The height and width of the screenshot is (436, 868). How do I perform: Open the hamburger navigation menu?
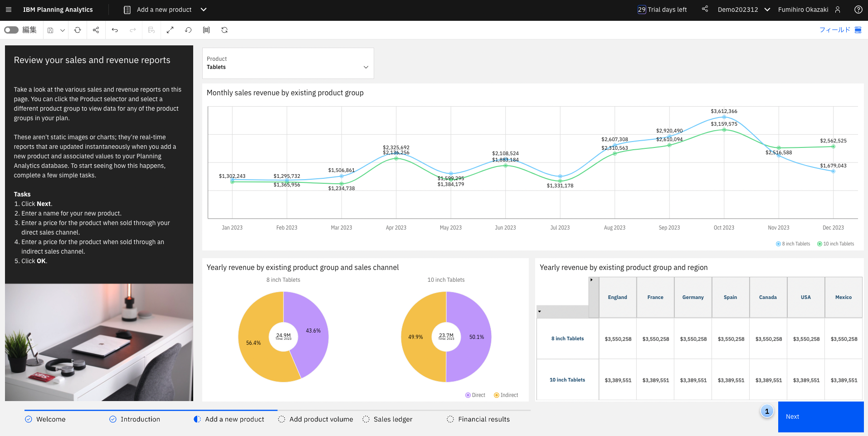coord(9,10)
